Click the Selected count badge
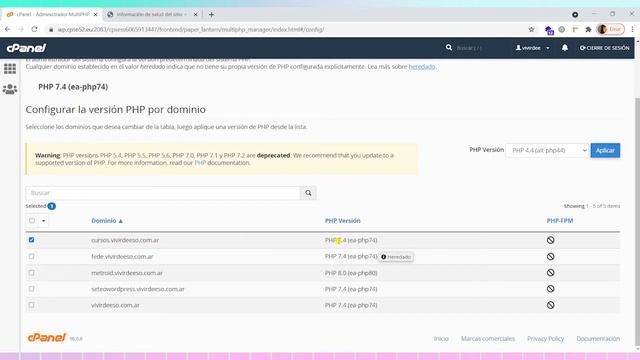Image resolution: width=640 pixels, height=360 pixels. [51, 206]
